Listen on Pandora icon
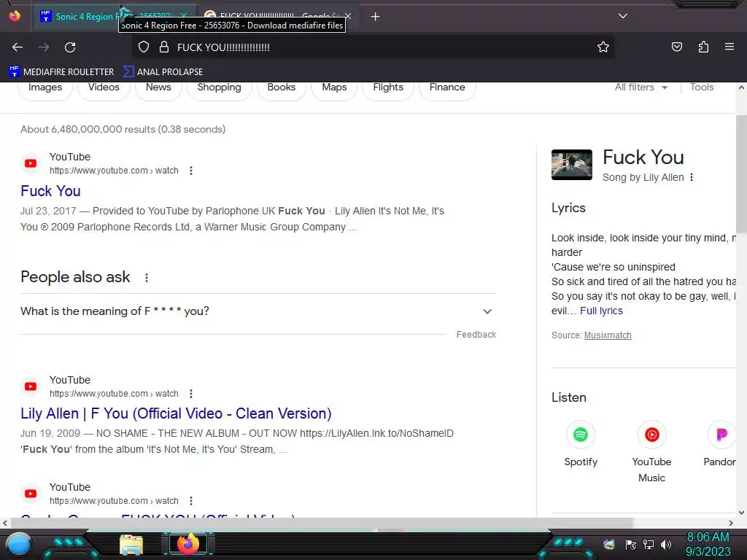This screenshot has height=560, width=747. [721, 435]
